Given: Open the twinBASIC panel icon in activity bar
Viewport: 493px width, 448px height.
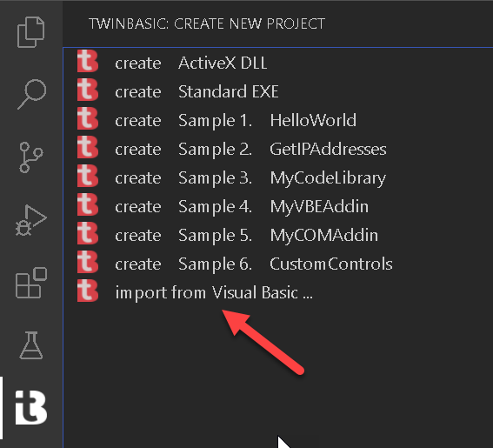Looking at the screenshot, I should point(30,408).
